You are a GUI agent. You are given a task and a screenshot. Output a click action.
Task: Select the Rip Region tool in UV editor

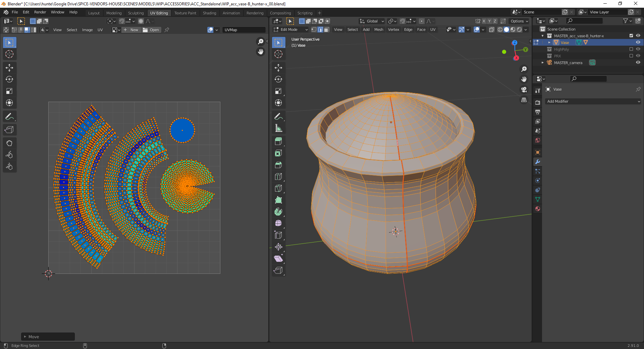click(9, 130)
